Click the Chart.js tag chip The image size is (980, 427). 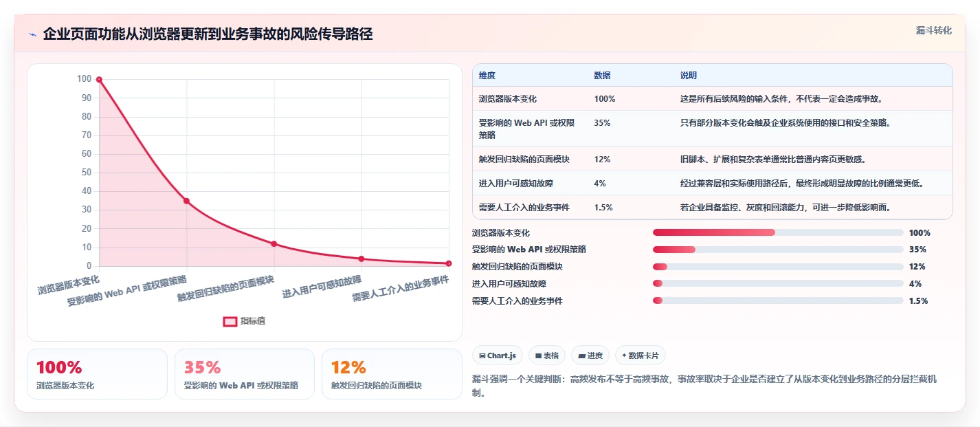498,355
